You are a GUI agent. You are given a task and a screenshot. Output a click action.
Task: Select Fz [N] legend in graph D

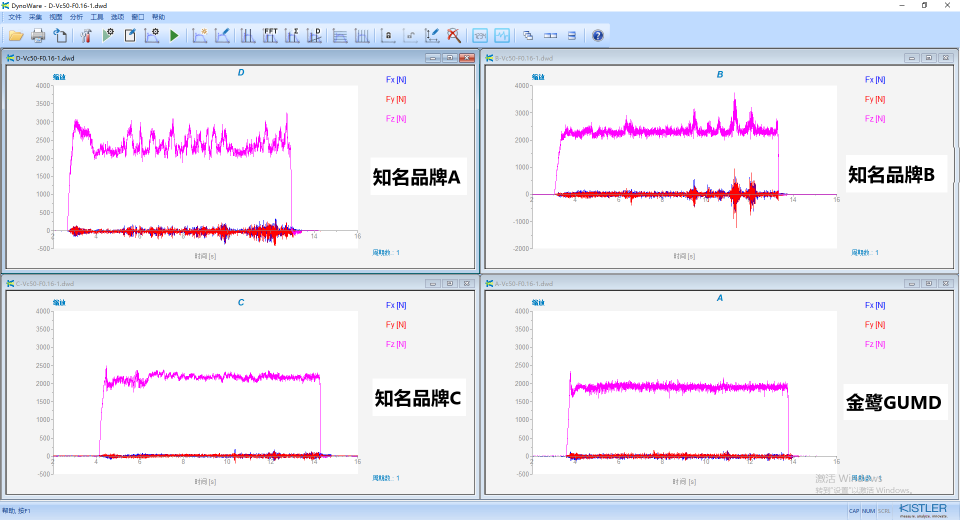click(396, 119)
